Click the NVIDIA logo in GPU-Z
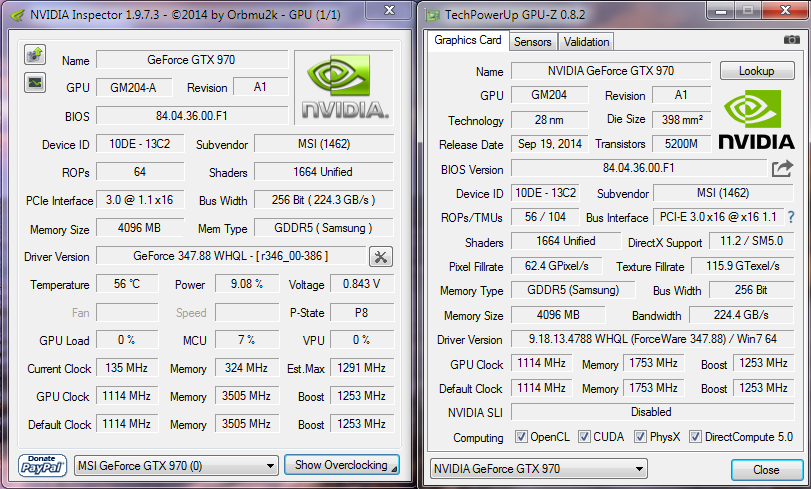Image resolution: width=811 pixels, height=489 pixels. [756, 120]
